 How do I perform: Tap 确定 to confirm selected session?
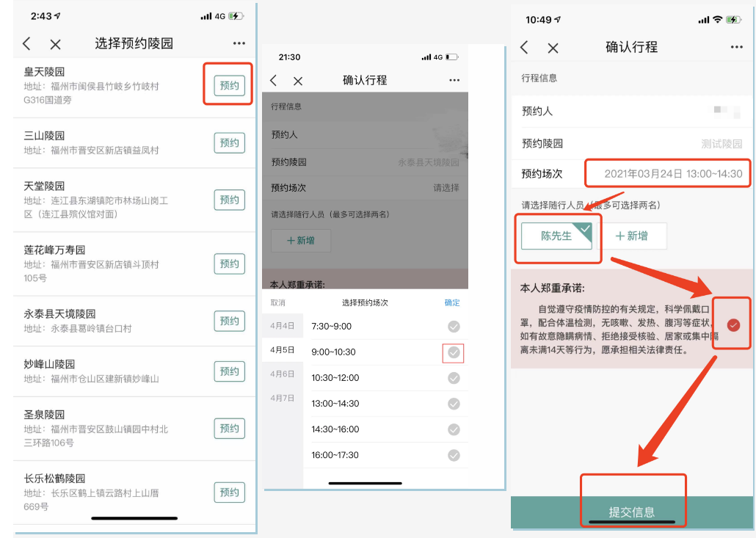pos(452,302)
